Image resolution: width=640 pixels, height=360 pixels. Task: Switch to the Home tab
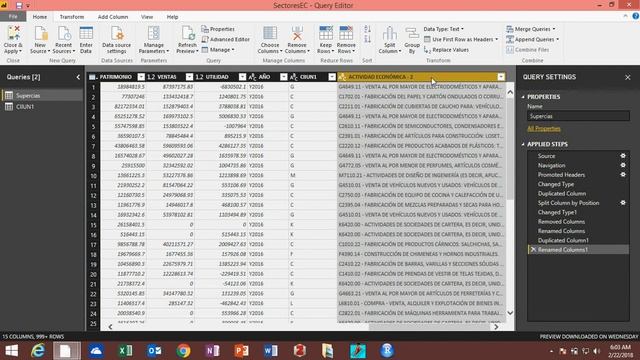coord(40,17)
